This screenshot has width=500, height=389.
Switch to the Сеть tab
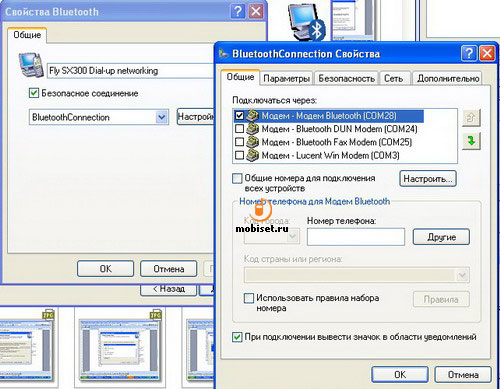394,79
